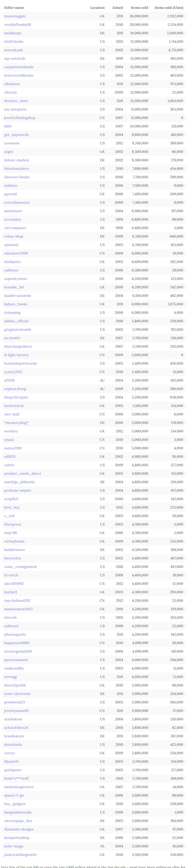The width and height of the screenshot is (188, 868).
Task: Click the Joined column header
Action: [x=117, y=8]
